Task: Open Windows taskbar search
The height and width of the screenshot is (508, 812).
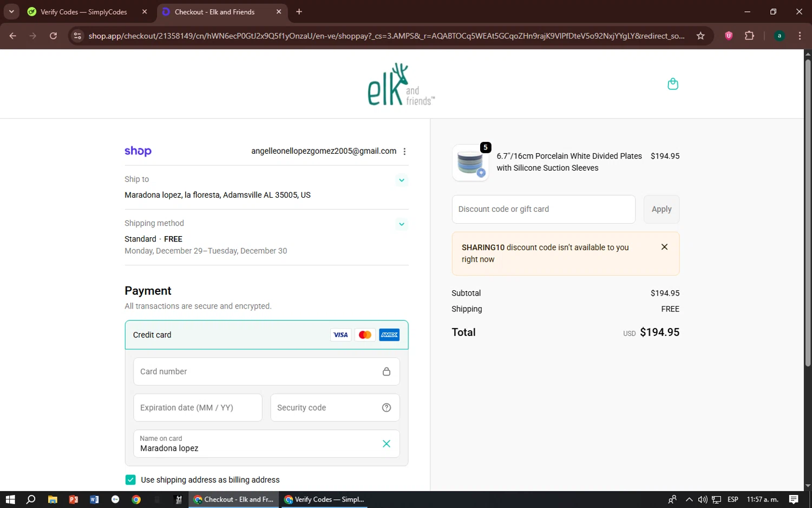Action: (31, 499)
